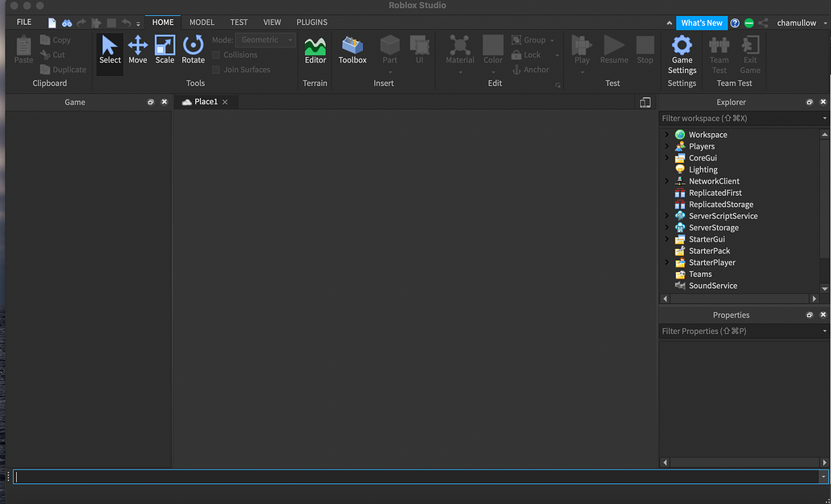The height and width of the screenshot is (504, 831).
Task: Select SoundService in Explorer
Action: tap(713, 286)
